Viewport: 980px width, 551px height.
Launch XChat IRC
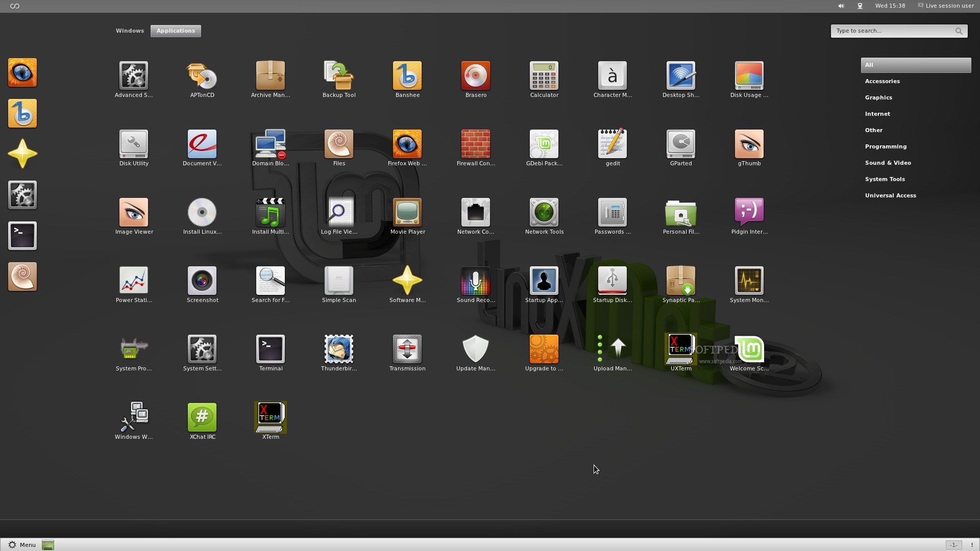pos(202,417)
